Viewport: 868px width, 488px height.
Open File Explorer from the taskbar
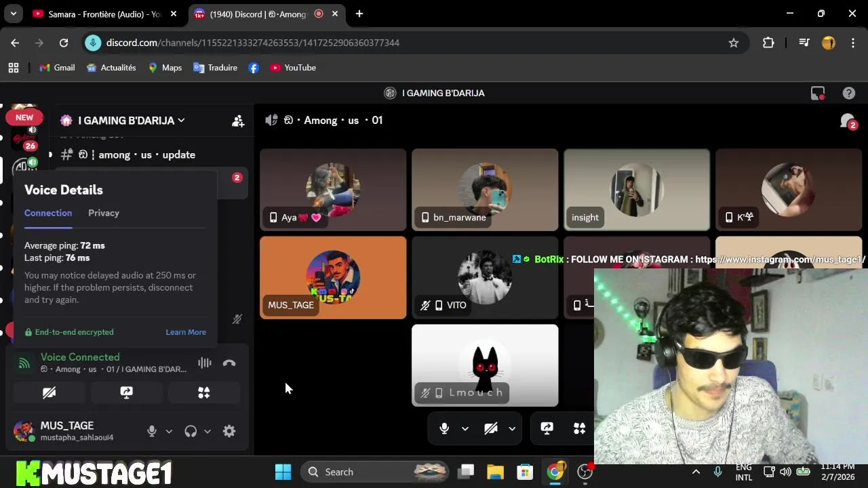coord(495,472)
